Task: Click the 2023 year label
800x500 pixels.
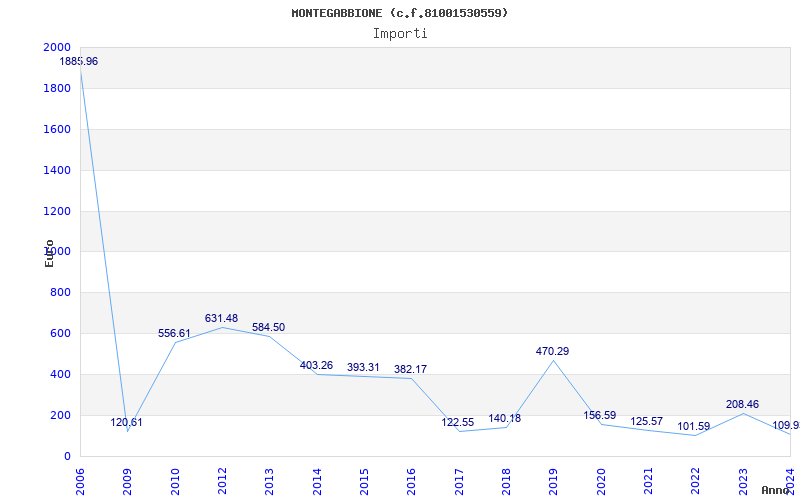Action: (x=743, y=482)
